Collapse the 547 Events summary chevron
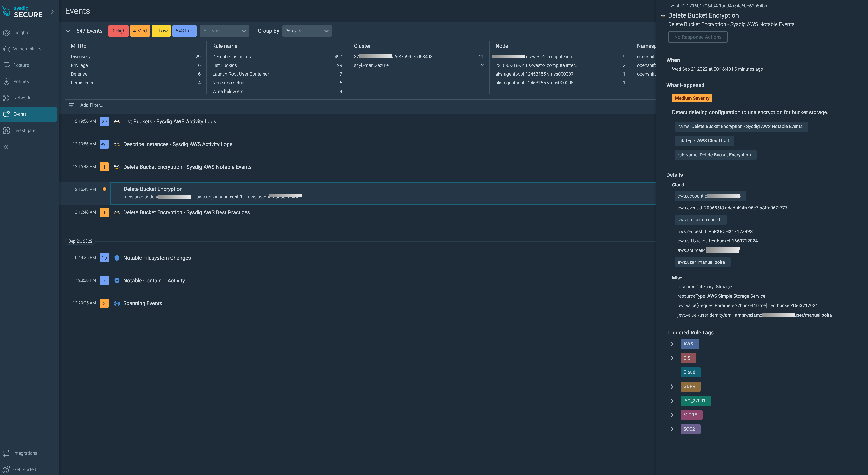The width and height of the screenshot is (868, 475). tap(68, 31)
